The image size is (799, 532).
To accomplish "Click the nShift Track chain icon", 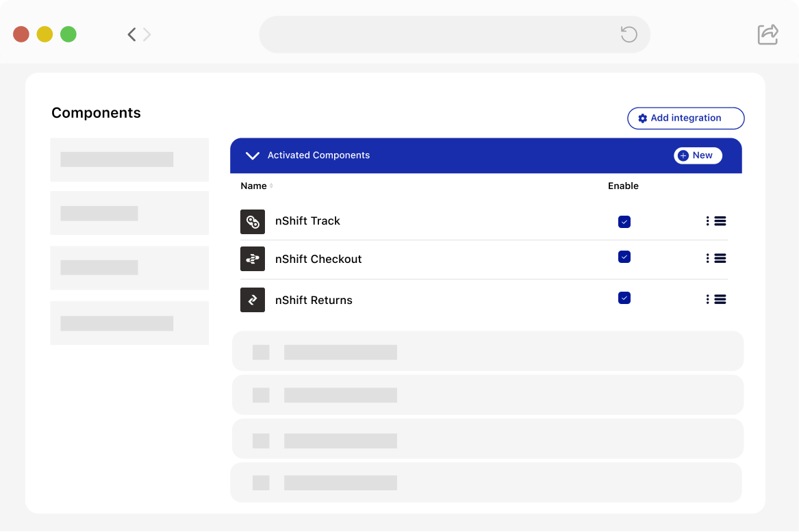I will tap(253, 222).
